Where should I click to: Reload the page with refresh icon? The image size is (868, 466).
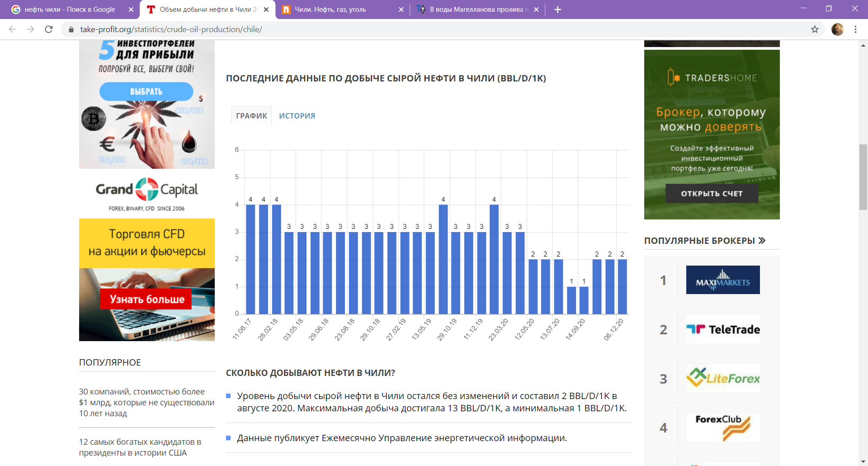coord(49,29)
